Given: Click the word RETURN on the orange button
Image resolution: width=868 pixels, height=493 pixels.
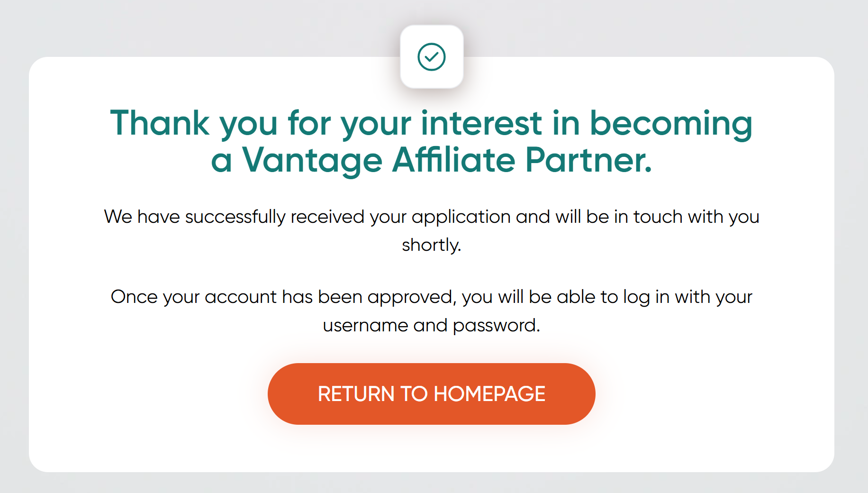Looking at the screenshot, I should point(356,394).
